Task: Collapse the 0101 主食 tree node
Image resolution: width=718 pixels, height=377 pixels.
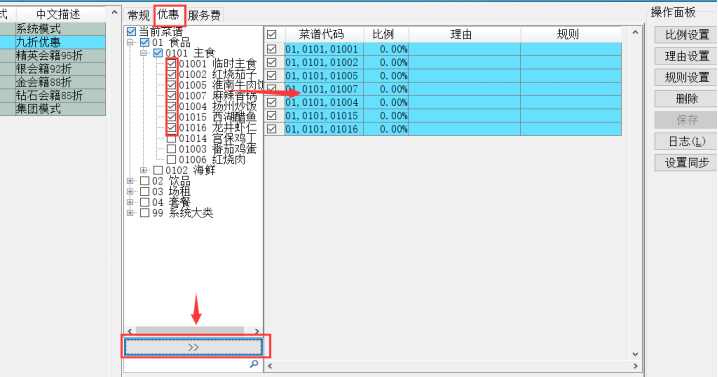Action: point(143,53)
